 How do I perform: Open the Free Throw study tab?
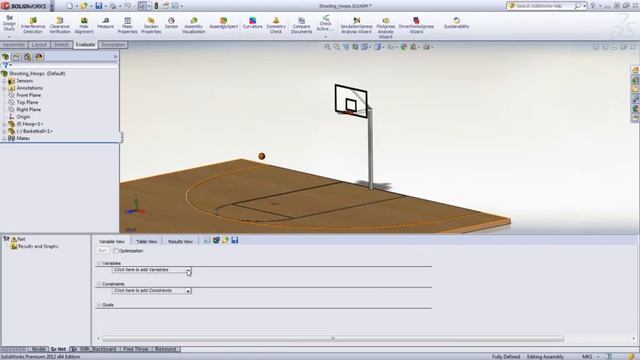pyautogui.click(x=136, y=349)
